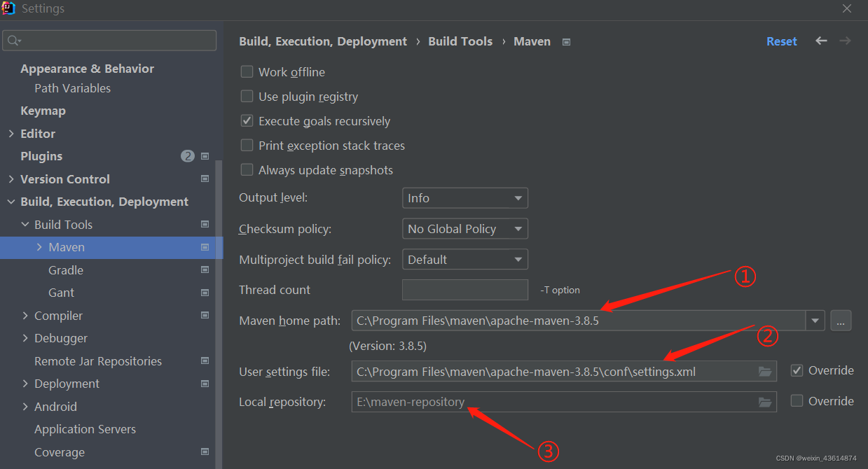868x469 pixels.
Task: Open Application Servers settings
Action: (85, 429)
